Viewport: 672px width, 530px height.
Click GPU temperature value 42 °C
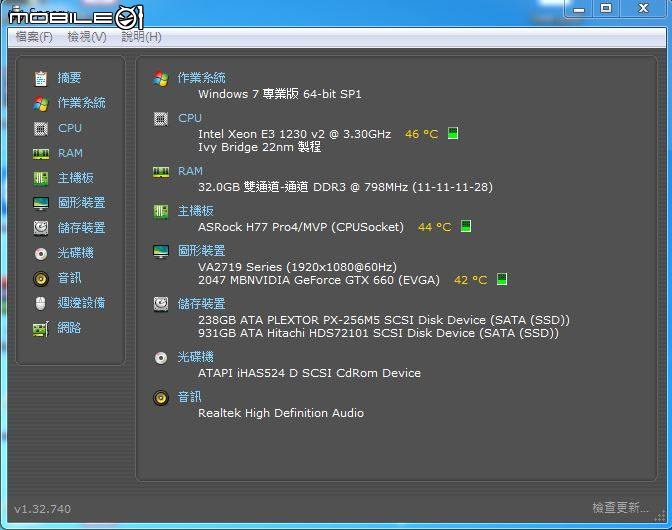(471, 280)
